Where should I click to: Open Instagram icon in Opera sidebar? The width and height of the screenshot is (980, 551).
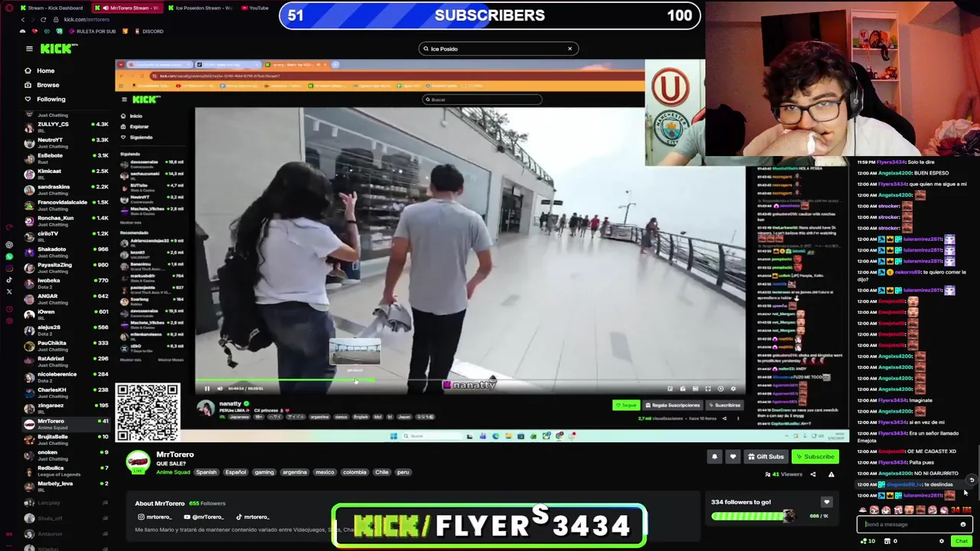9,268
